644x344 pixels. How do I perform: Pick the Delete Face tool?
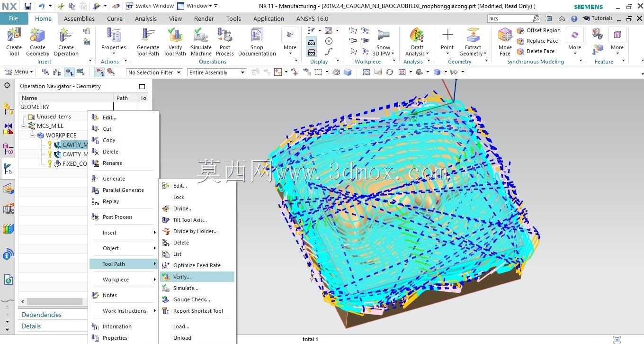[x=536, y=51]
